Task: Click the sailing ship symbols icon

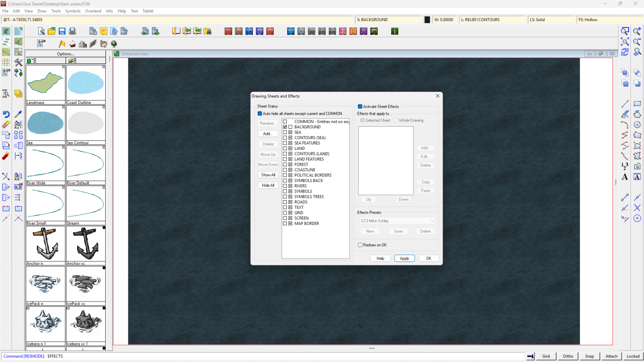Action: [x=72, y=44]
